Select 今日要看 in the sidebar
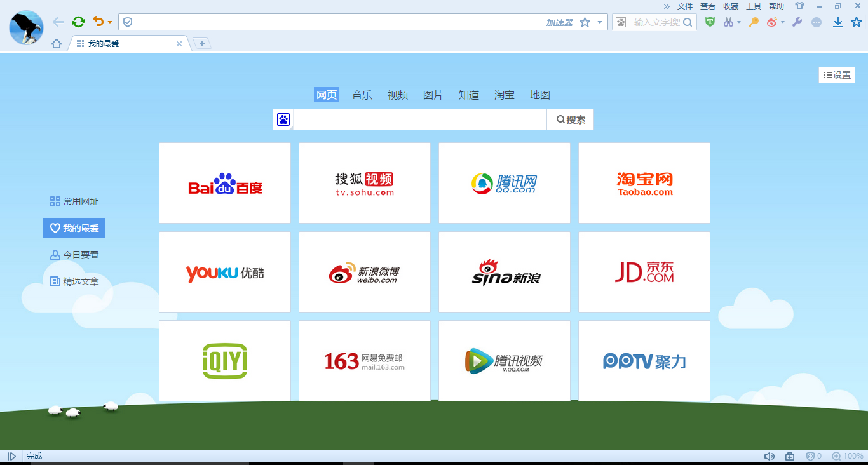This screenshot has width=868, height=465. [74, 255]
